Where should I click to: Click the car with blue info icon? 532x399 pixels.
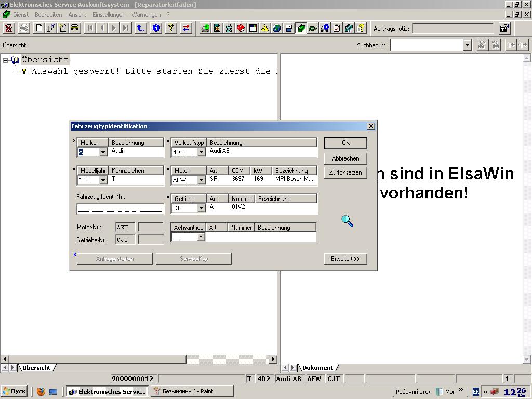point(325,28)
